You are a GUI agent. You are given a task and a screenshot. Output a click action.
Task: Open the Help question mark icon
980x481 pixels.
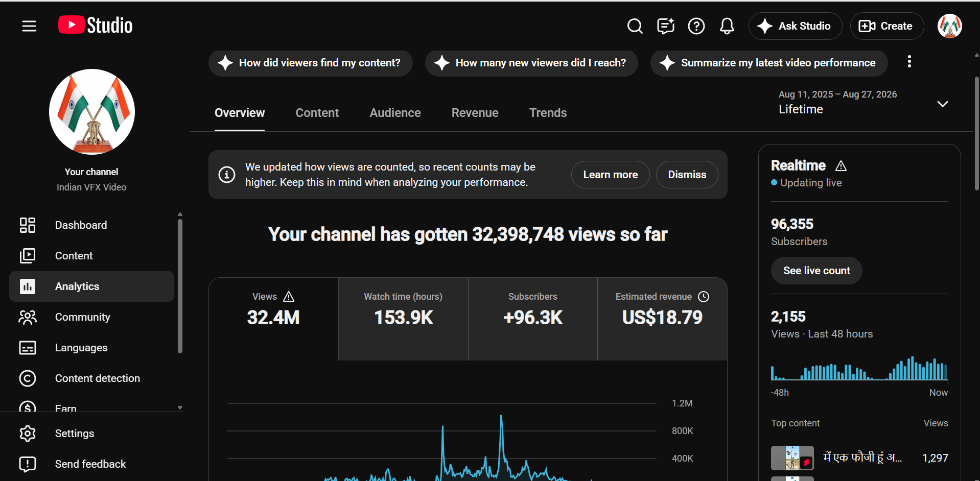click(x=696, y=26)
